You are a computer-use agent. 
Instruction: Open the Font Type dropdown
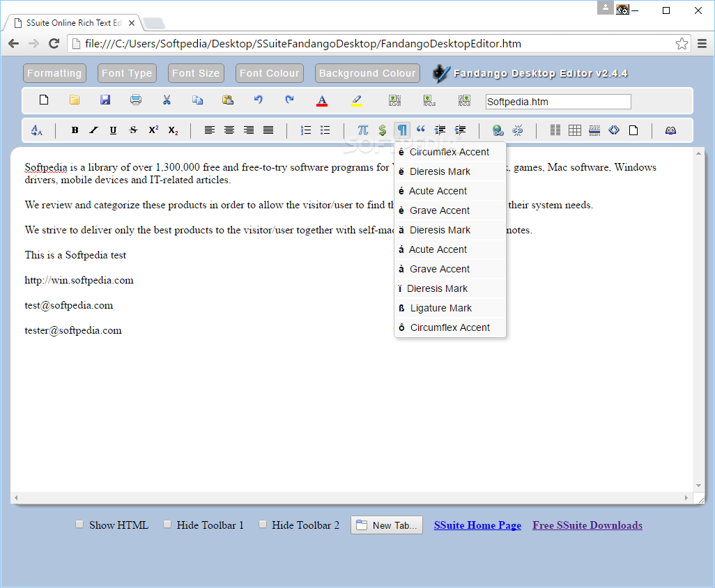click(x=128, y=73)
